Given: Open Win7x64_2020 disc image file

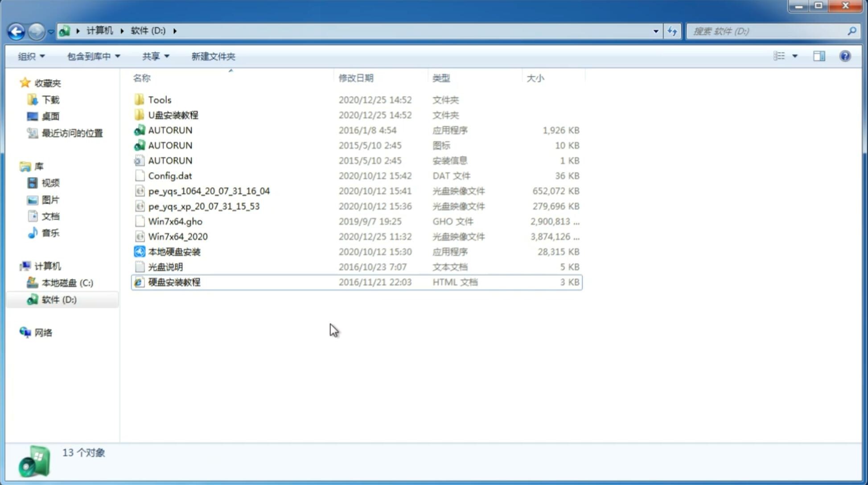Looking at the screenshot, I should pos(177,236).
